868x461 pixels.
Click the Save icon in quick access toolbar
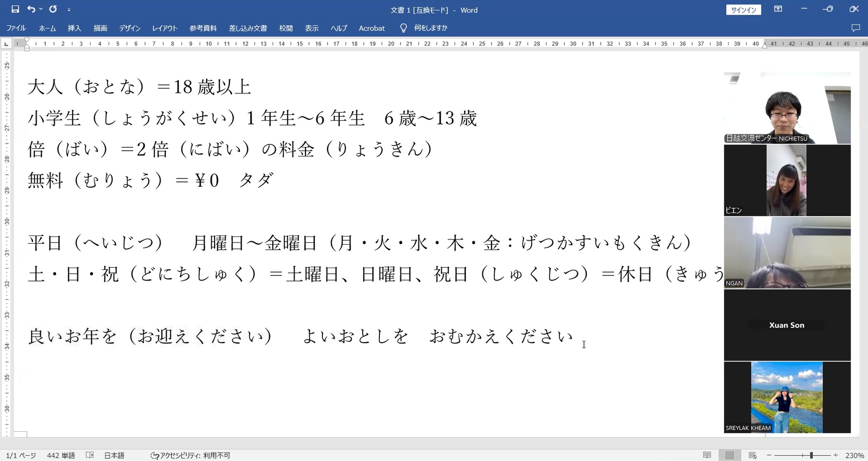tap(15, 9)
